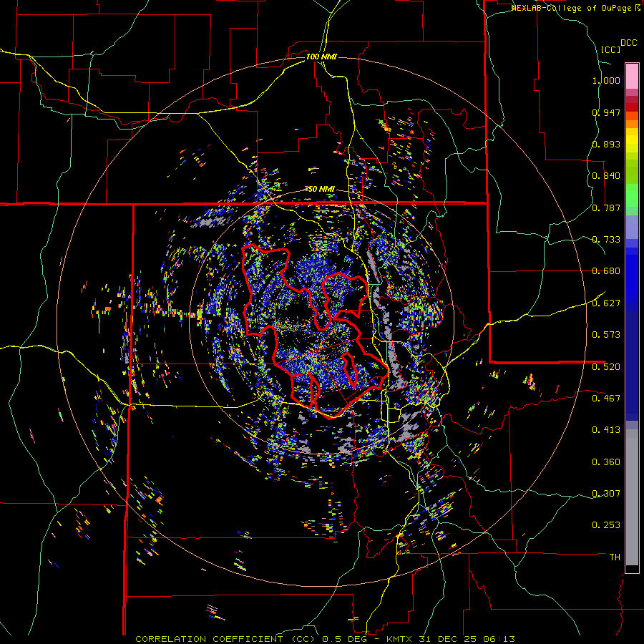Click the CORRELATION COEFFICIENT footer caption

pos(325,639)
